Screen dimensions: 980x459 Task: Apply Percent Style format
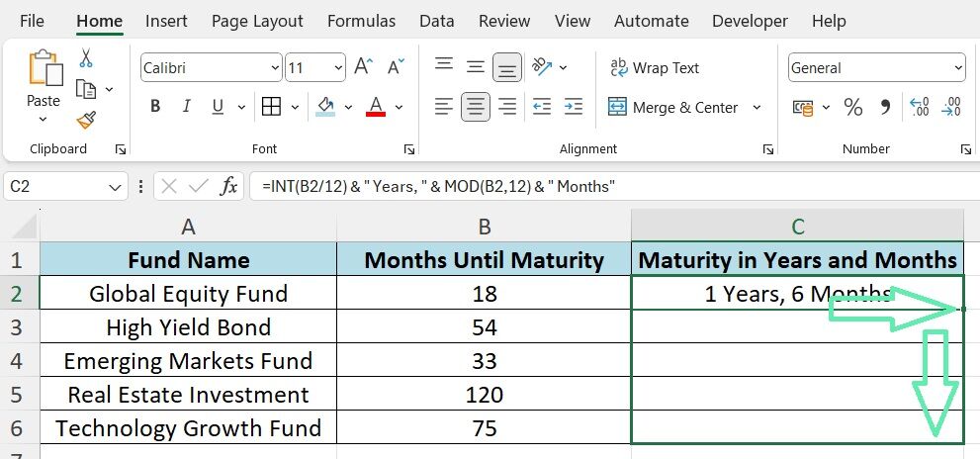point(853,107)
